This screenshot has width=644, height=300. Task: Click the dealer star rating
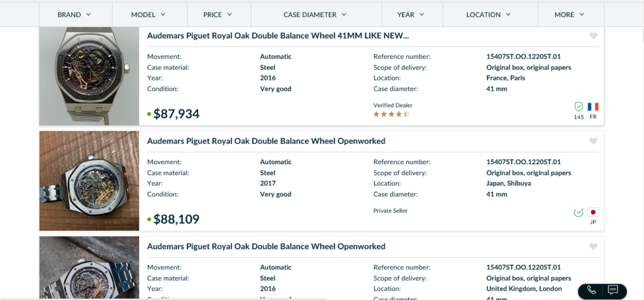(x=391, y=114)
